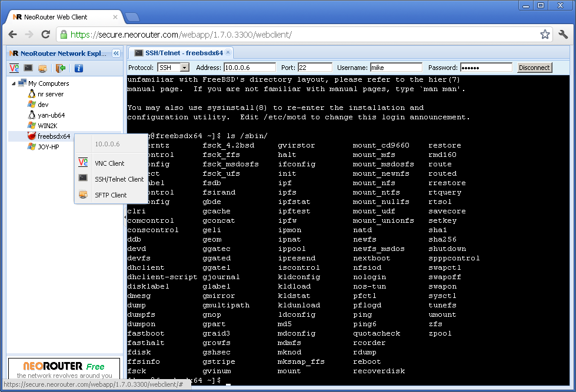Collapse the My Computers tree node
The image size is (576, 392).
pyautogui.click(x=14, y=83)
